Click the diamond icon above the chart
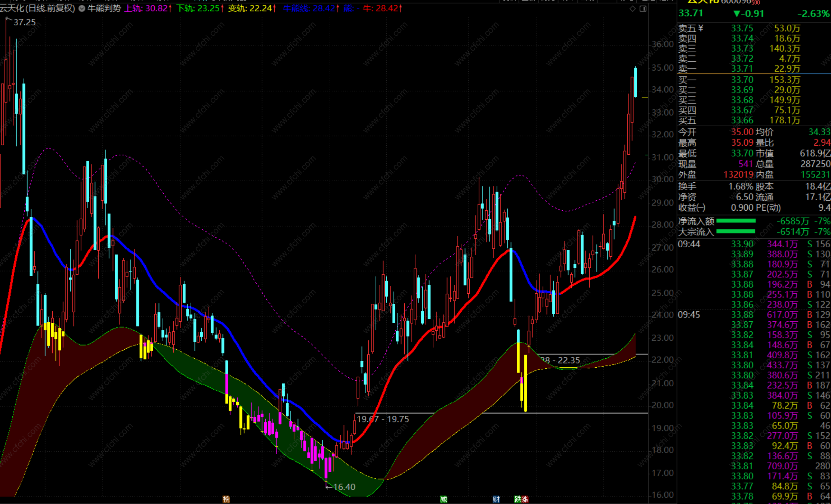Viewport: 831px width, 504px height. (632, 8)
